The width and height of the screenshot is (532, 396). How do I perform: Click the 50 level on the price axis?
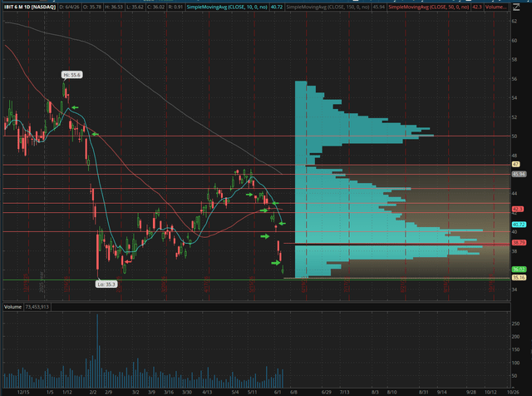pos(515,136)
